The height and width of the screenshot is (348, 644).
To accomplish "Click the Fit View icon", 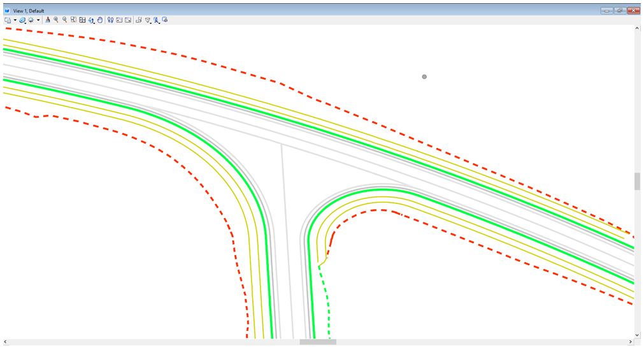I will 82,20.
